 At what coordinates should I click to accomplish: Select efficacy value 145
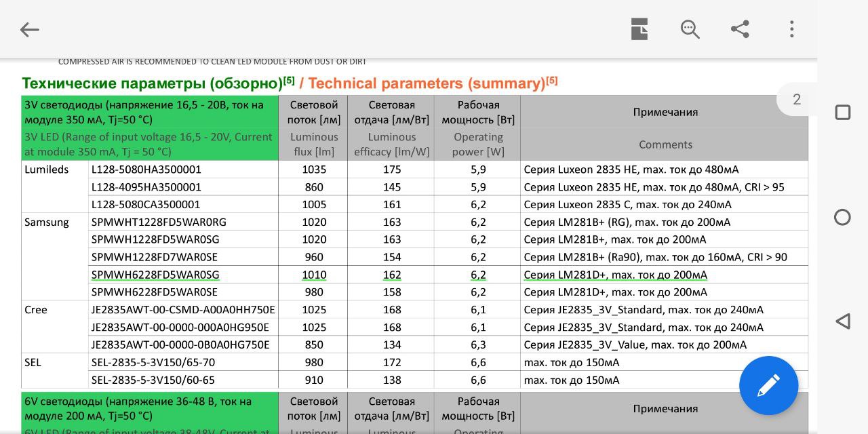tap(392, 187)
